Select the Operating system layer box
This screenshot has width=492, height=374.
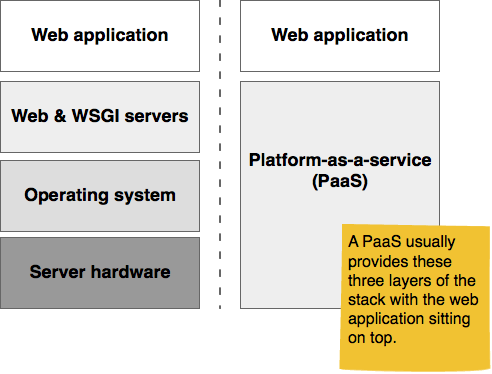(100, 196)
